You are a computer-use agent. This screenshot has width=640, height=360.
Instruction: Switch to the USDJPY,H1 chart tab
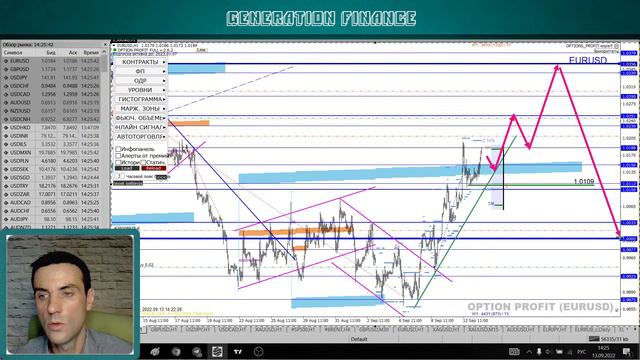pyautogui.click(x=198, y=329)
